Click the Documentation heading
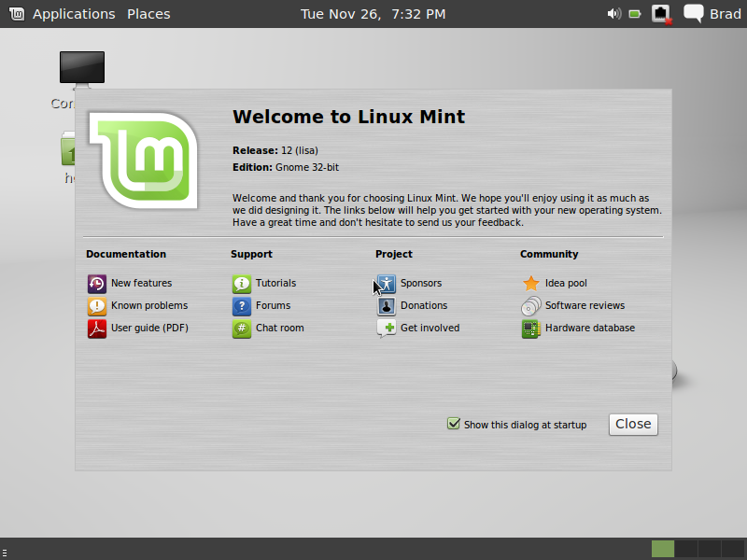 (126, 254)
